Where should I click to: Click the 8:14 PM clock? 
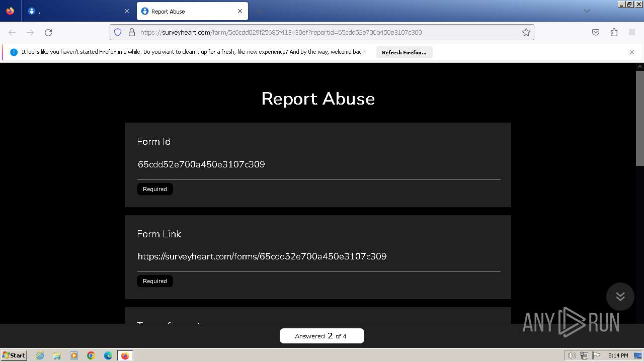point(618,355)
